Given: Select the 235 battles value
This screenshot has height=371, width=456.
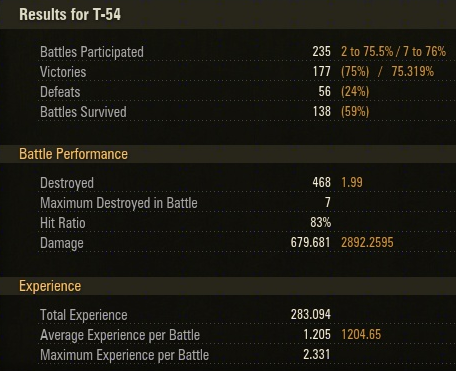Looking at the screenshot, I should click(322, 52).
